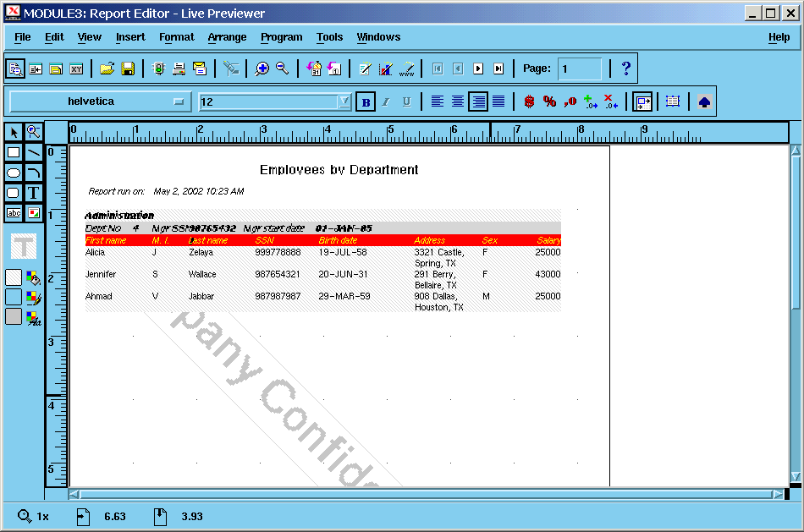Viewport: 804px width, 532px height.
Task: Open the Data Model view
Action: (x=36, y=69)
